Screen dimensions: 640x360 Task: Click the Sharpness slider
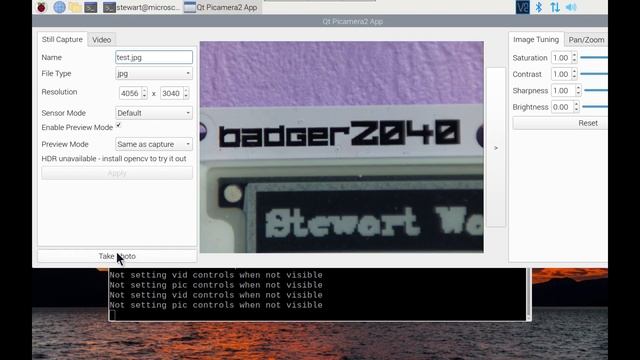point(596,90)
